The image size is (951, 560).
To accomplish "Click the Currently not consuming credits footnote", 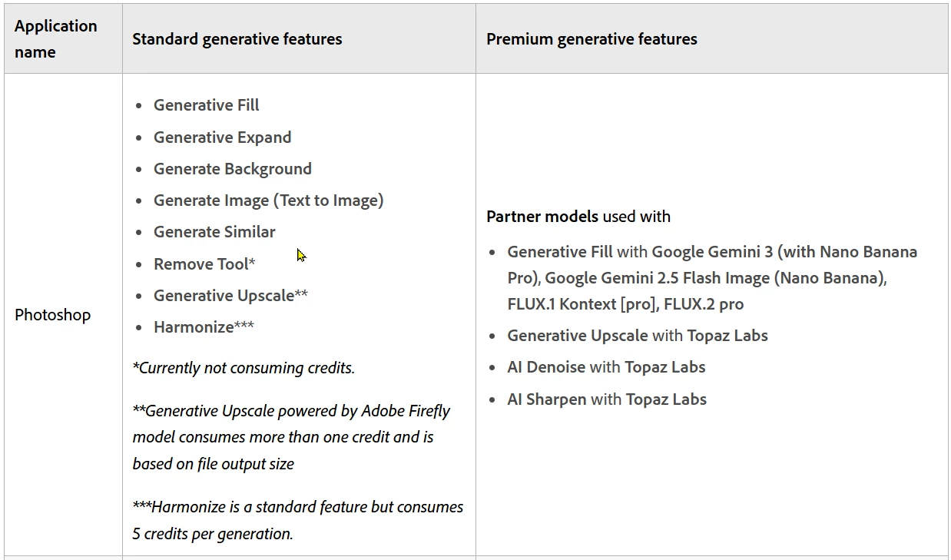I will pyautogui.click(x=244, y=368).
